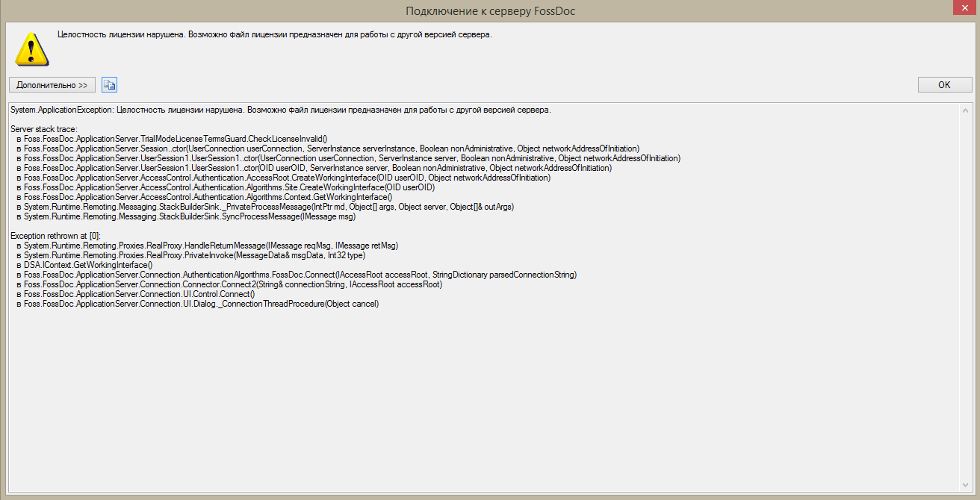
Task: Click the title 'Подключение к серверу FossDoc'
Action: [x=491, y=11]
